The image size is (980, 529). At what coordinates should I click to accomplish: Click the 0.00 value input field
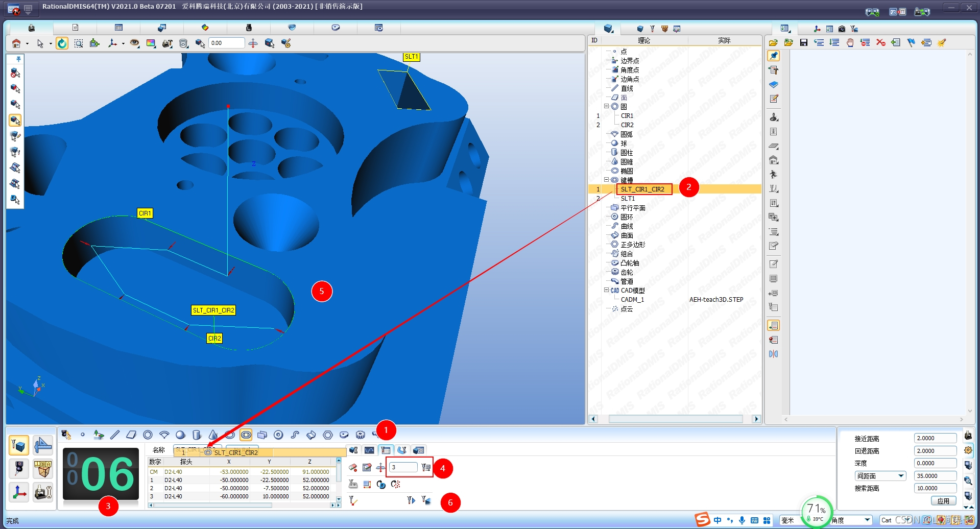click(227, 43)
